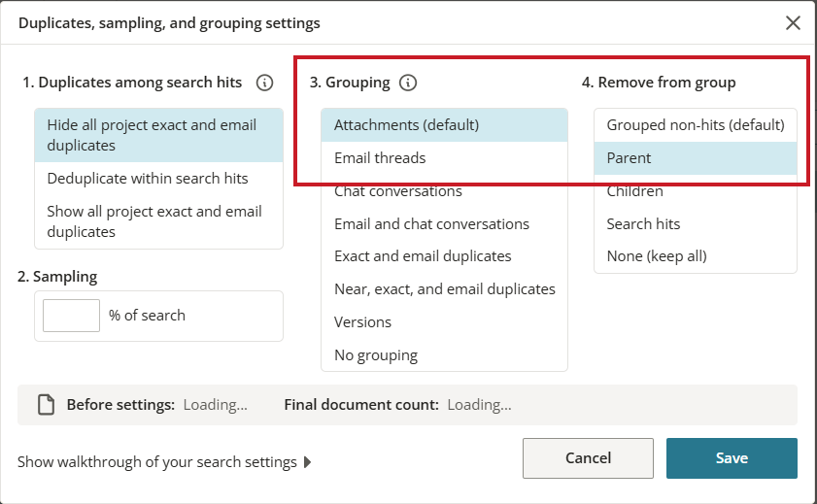Click info icon next to Grouping heading

(408, 83)
